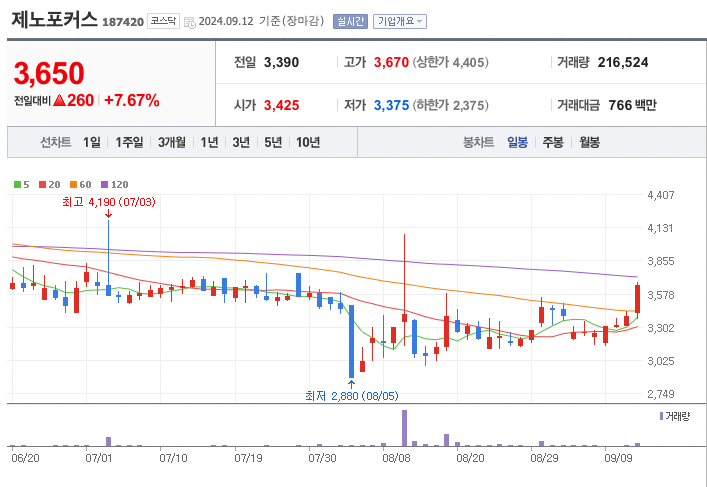Click the purple 120-day moving average swatch
This screenshot has height=487, width=707.
(105, 184)
